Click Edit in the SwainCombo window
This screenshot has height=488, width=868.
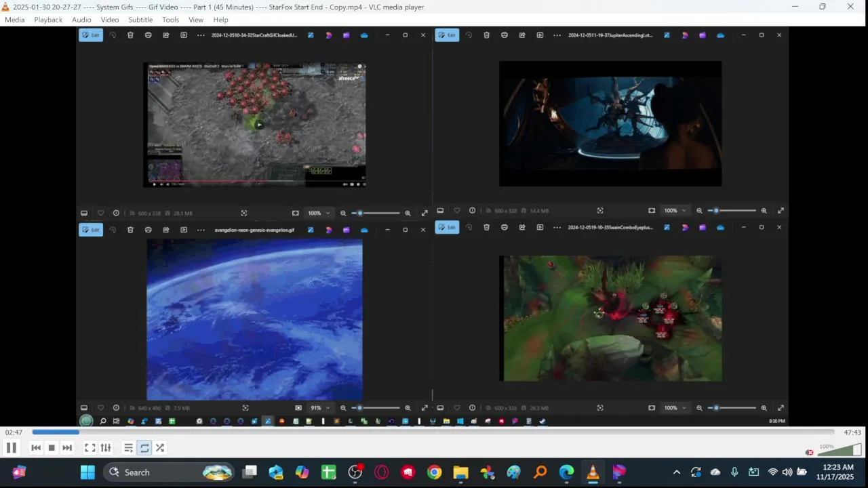[x=447, y=227]
